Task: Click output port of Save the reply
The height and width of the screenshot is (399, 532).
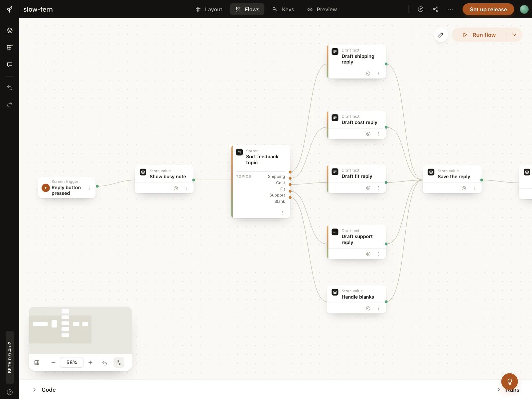Action: tap(481, 180)
